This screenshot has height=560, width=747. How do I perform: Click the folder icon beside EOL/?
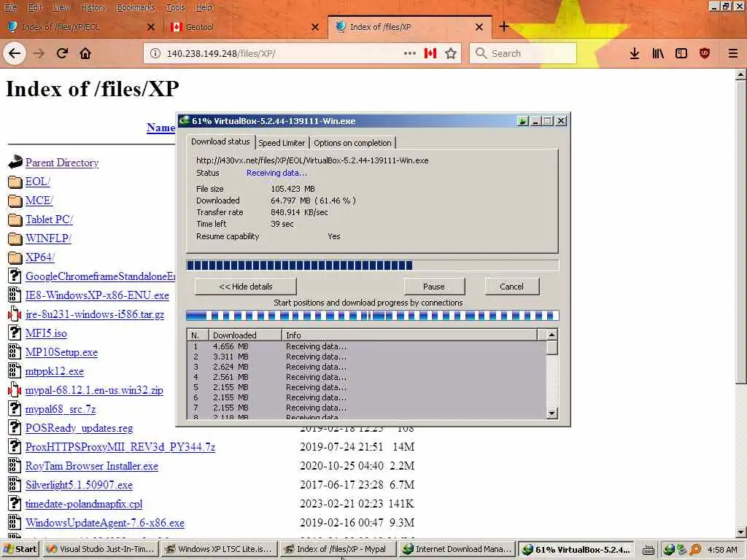(15, 182)
